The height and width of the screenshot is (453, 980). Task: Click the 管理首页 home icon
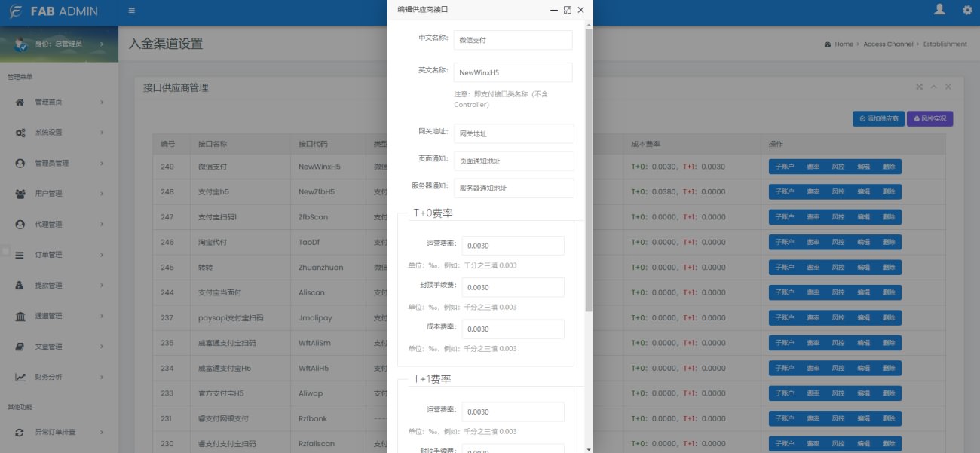click(x=20, y=102)
